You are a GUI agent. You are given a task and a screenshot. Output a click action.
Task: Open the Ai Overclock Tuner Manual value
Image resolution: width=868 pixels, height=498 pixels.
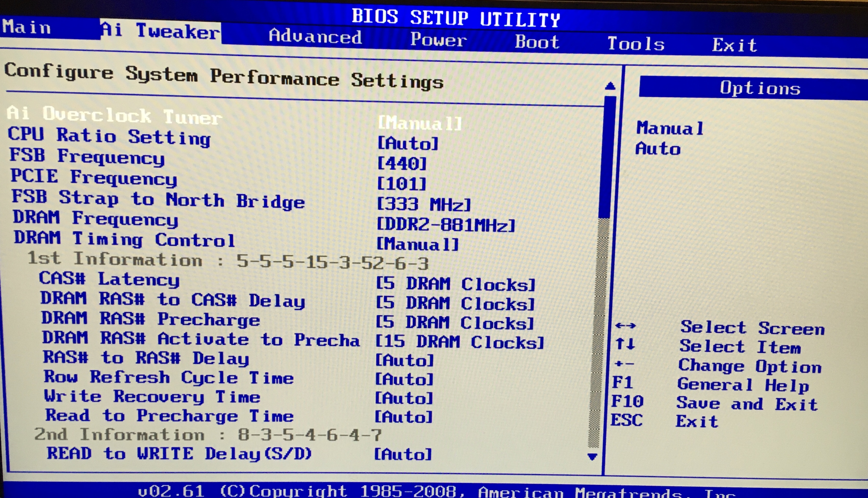420,123
